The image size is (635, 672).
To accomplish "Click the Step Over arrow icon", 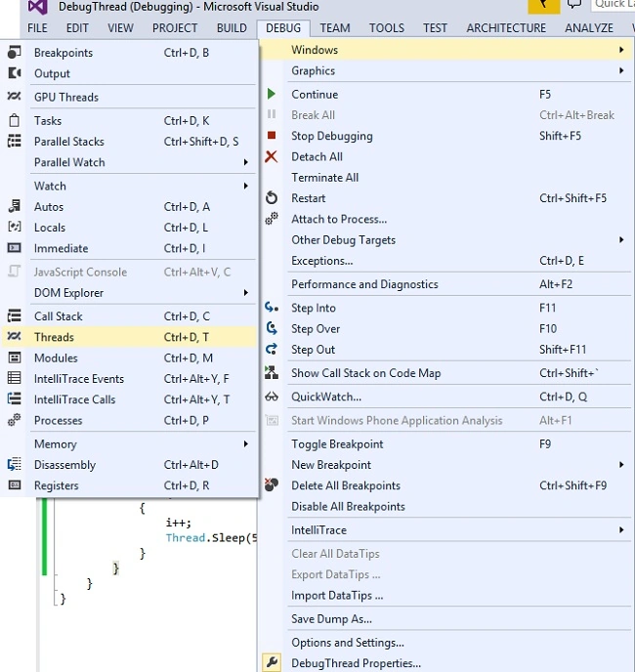I will click(272, 328).
